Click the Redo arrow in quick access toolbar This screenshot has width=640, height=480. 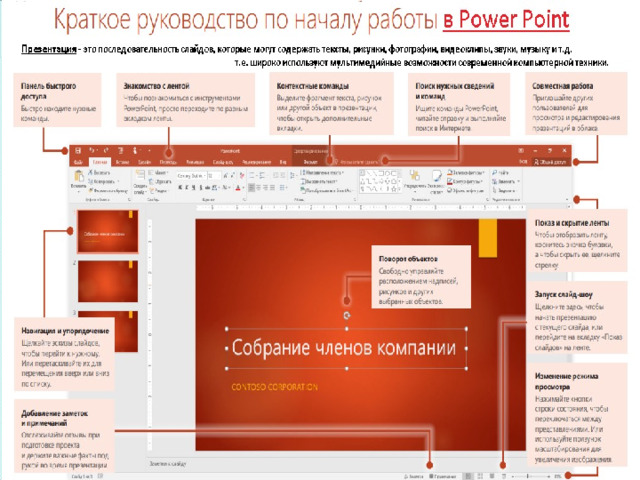(x=107, y=150)
